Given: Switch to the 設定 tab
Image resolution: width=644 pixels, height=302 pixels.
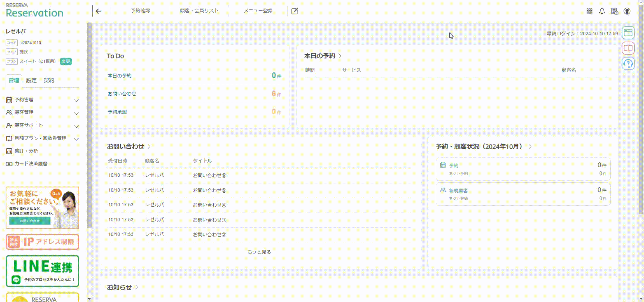Looking at the screenshot, I should pos(31,81).
